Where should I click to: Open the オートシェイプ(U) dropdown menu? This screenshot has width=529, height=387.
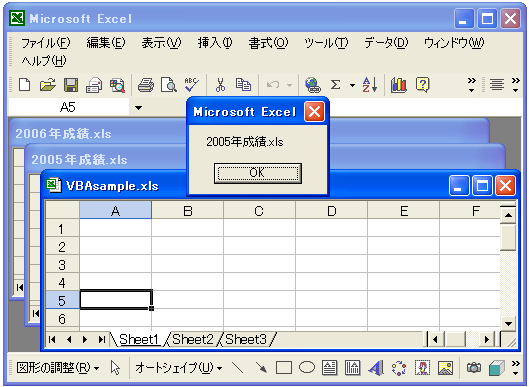click(178, 367)
